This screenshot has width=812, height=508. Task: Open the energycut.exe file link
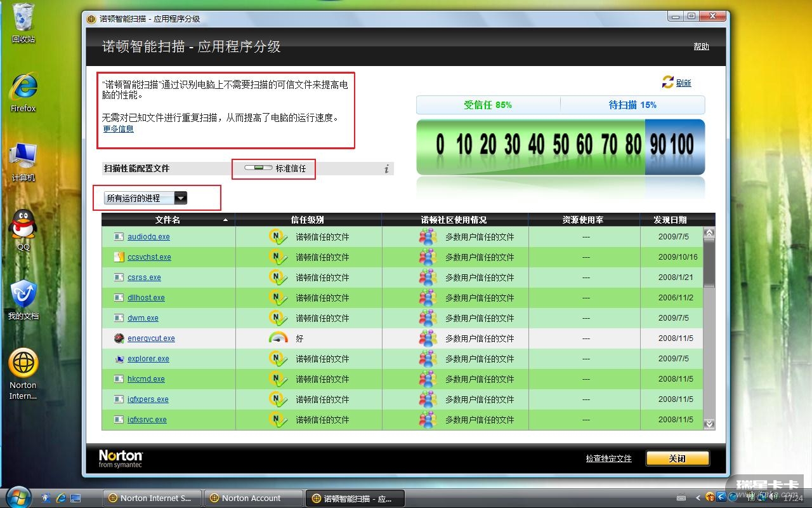[151, 338]
